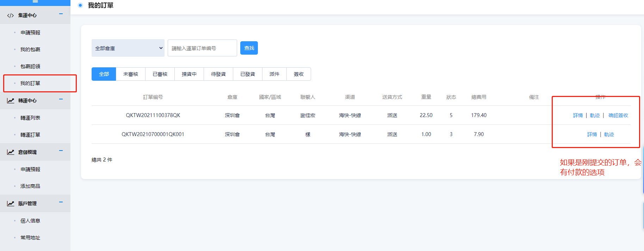The image size is (644, 251).
Task: Collapse the 倉儲模塊 section using minus icon
Action: tap(61, 151)
